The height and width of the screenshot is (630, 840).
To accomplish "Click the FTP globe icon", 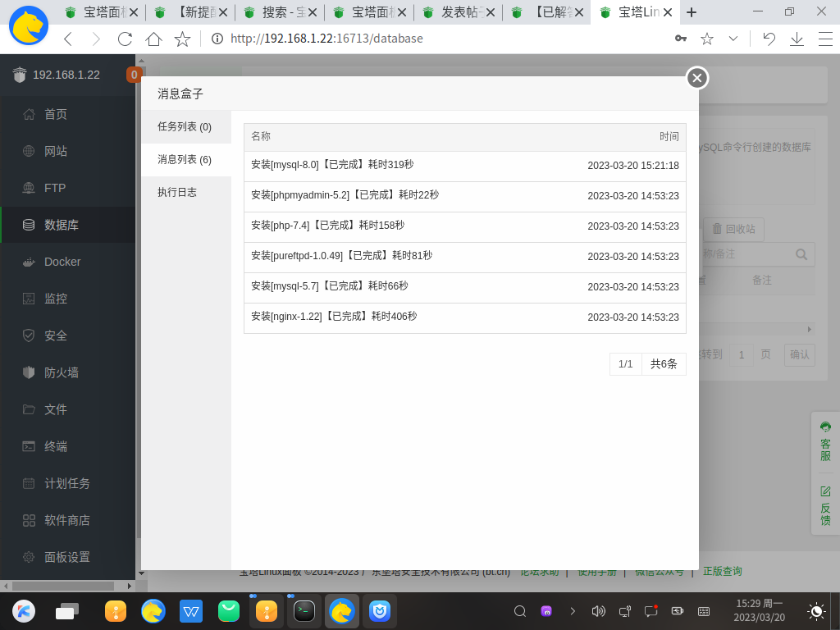I will [29, 188].
